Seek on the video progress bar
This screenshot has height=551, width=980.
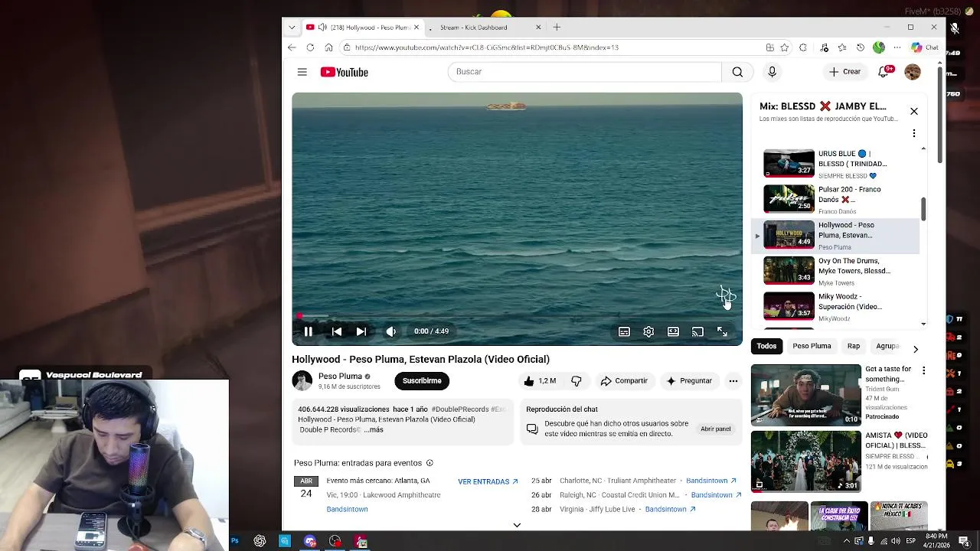tap(517, 316)
